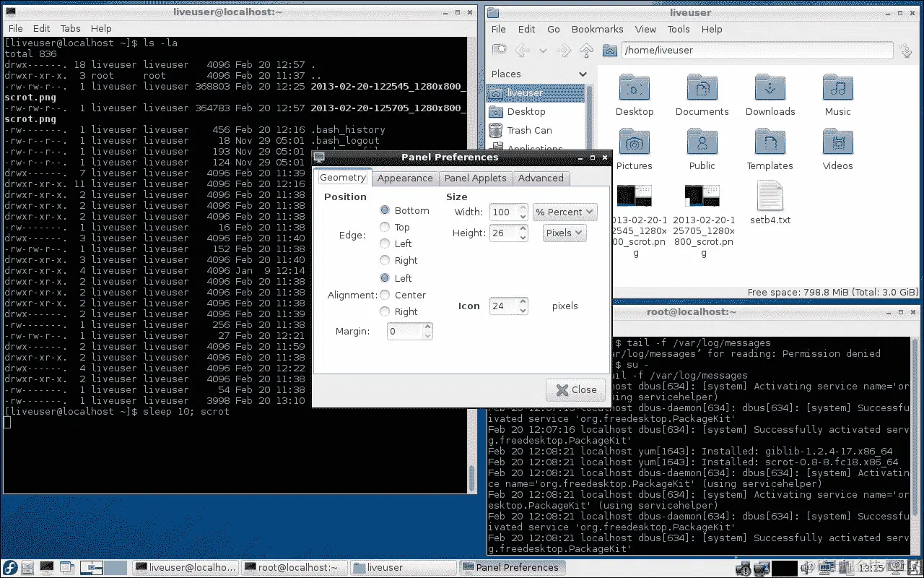Go forward using file manager's forward arrow
The image size is (924, 578).
tap(564, 50)
